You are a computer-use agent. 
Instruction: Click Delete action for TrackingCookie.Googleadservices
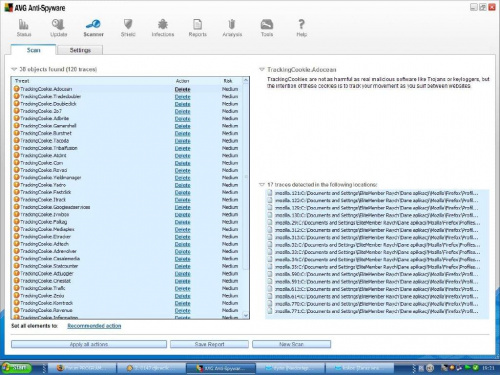(183, 207)
